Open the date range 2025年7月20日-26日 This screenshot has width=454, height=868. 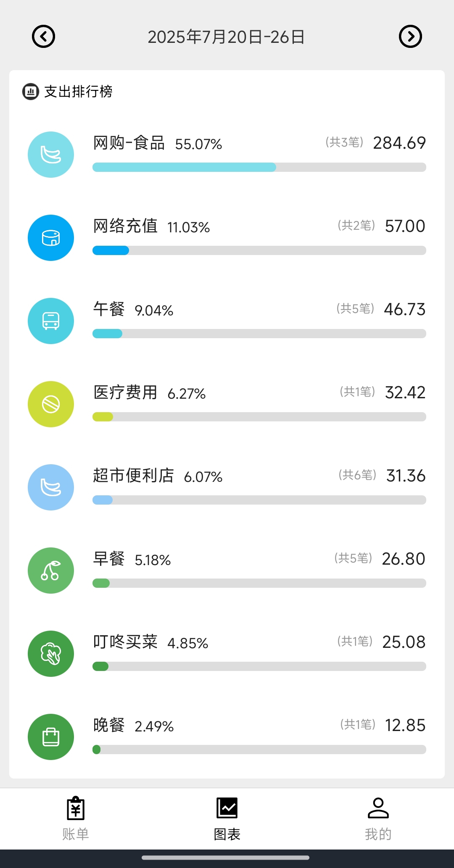coord(226,37)
